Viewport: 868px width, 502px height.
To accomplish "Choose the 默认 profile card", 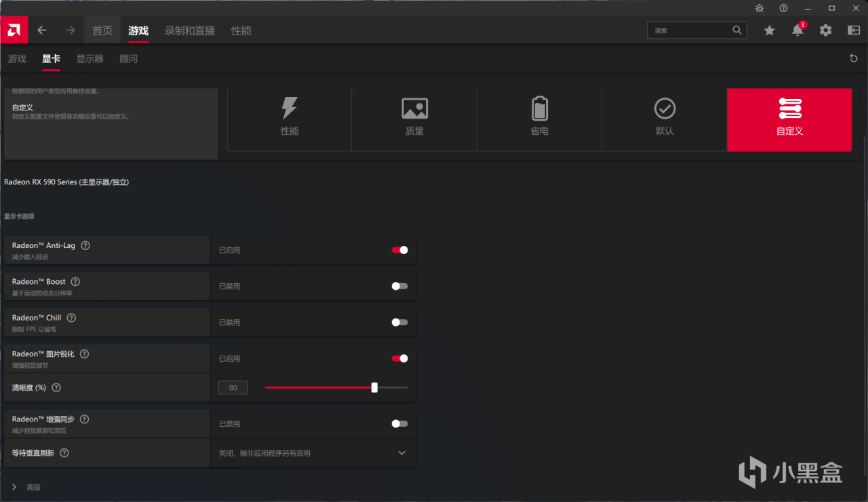I will 665,119.
